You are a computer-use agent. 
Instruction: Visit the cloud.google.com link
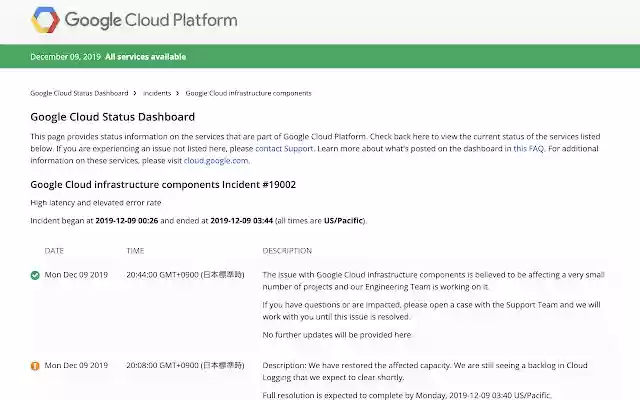click(216, 160)
